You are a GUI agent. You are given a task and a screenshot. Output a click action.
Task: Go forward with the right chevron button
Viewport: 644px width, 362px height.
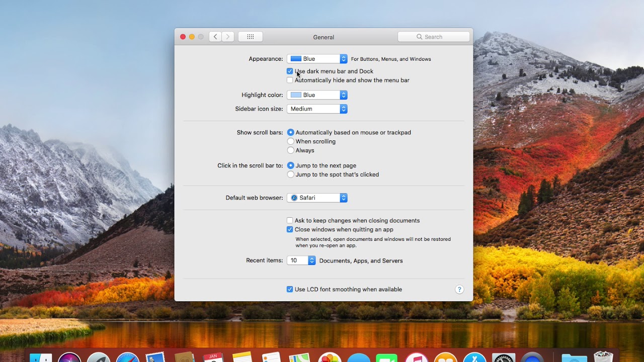click(228, 37)
